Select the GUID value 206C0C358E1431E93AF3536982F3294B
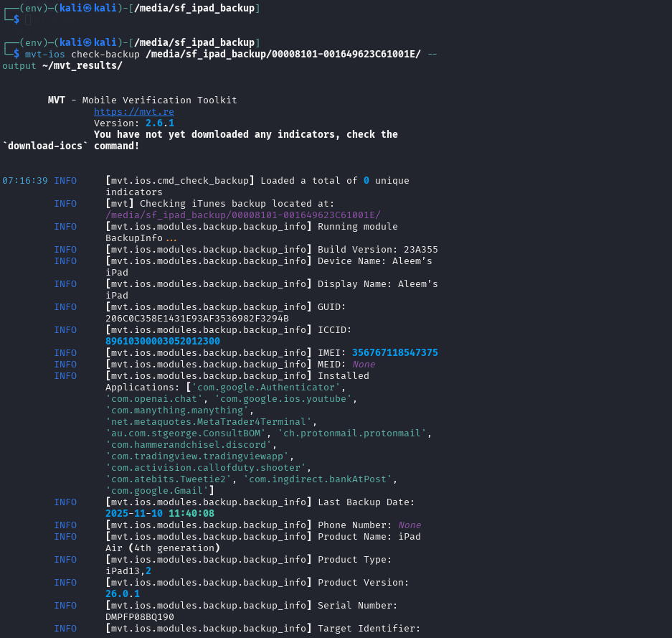Viewport: 672px width, 638px height. 197,318
